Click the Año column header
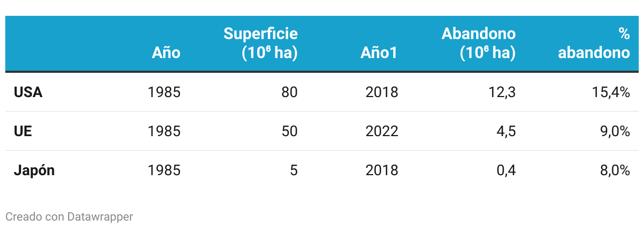The height and width of the screenshot is (229, 644). [x=166, y=53]
